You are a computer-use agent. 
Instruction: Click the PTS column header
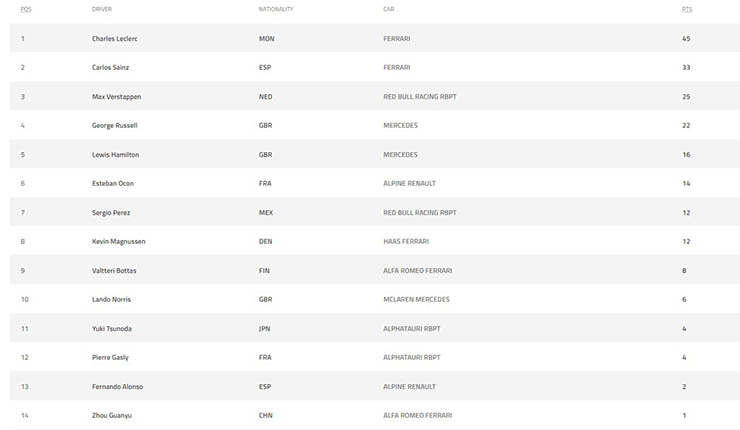click(x=686, y=9)
